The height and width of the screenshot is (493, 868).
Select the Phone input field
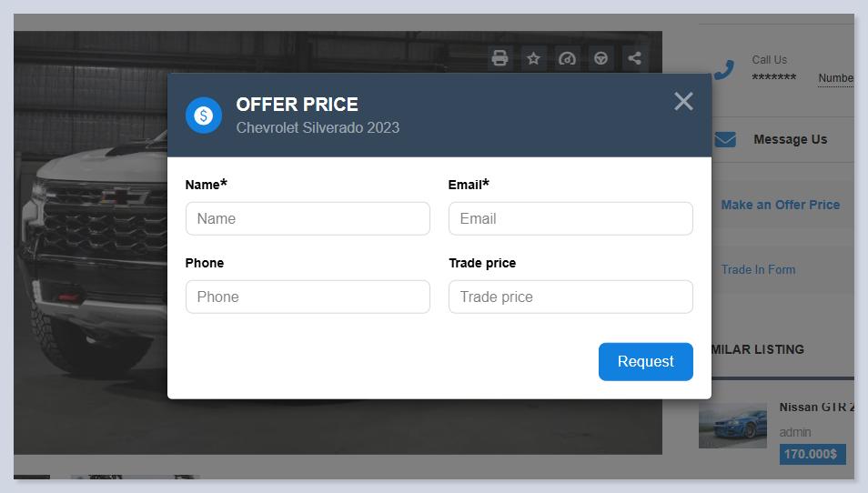(308, 297)
